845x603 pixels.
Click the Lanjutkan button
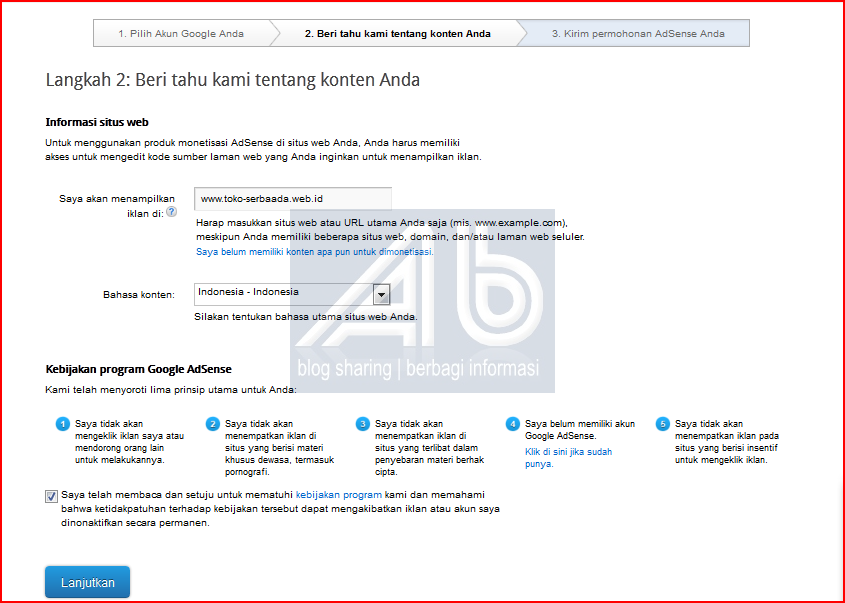tap(87, 582)
